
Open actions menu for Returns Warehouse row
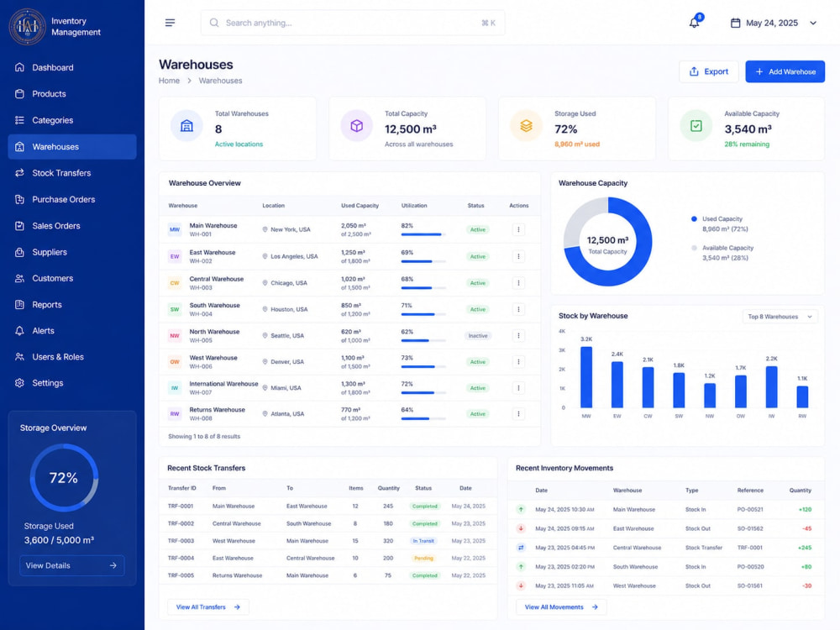pyautogui.click(x=518, y=413)
